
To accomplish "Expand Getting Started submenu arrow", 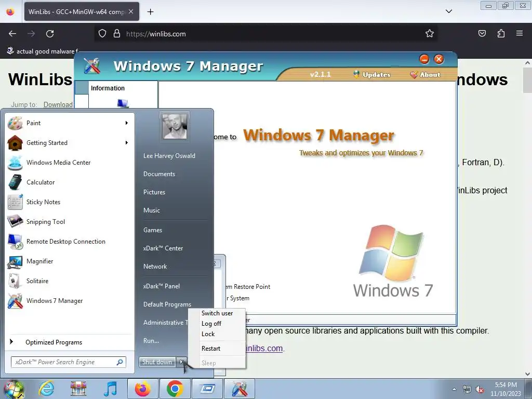I will click(127, 143).
